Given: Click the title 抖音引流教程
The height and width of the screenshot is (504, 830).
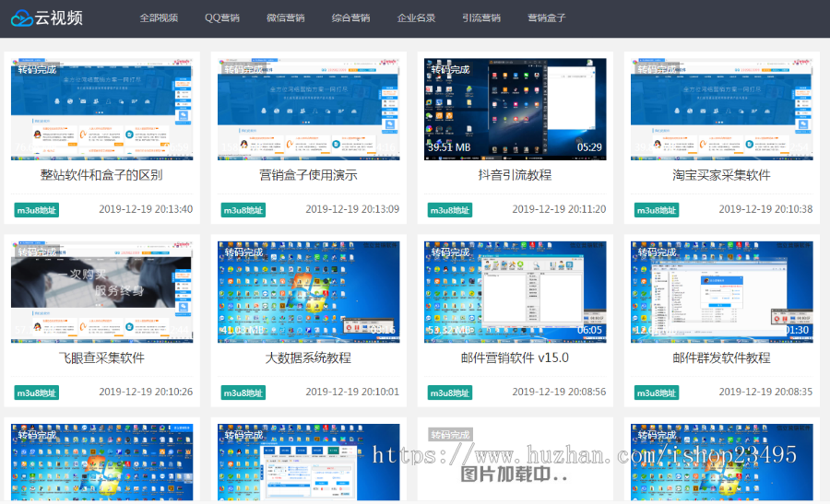Looking at the screenshot, I should point(515,175).
